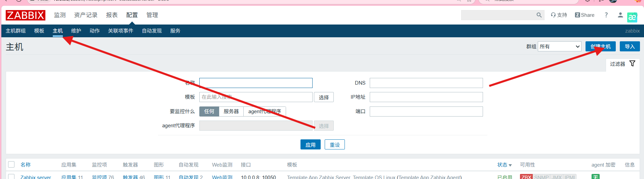Go to 模板 submenu
The width and height of the screenshot is (644, 179).
click(x=39, y=31)
